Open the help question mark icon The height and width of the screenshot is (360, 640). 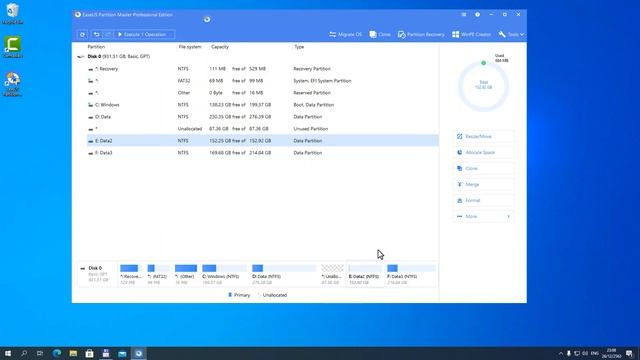tap(477, 14)
